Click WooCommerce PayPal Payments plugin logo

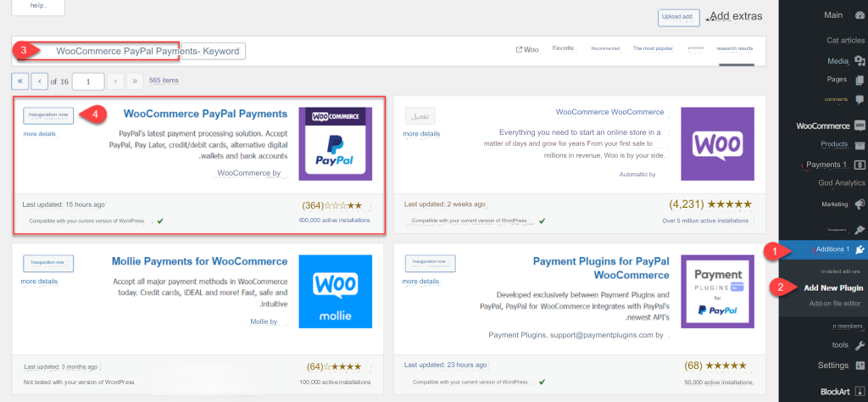[336, 144]
